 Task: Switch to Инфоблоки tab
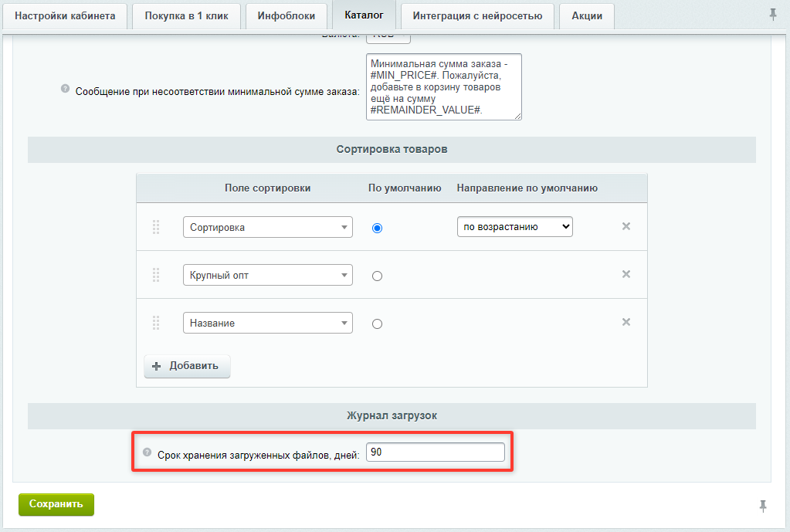(287, 16)
